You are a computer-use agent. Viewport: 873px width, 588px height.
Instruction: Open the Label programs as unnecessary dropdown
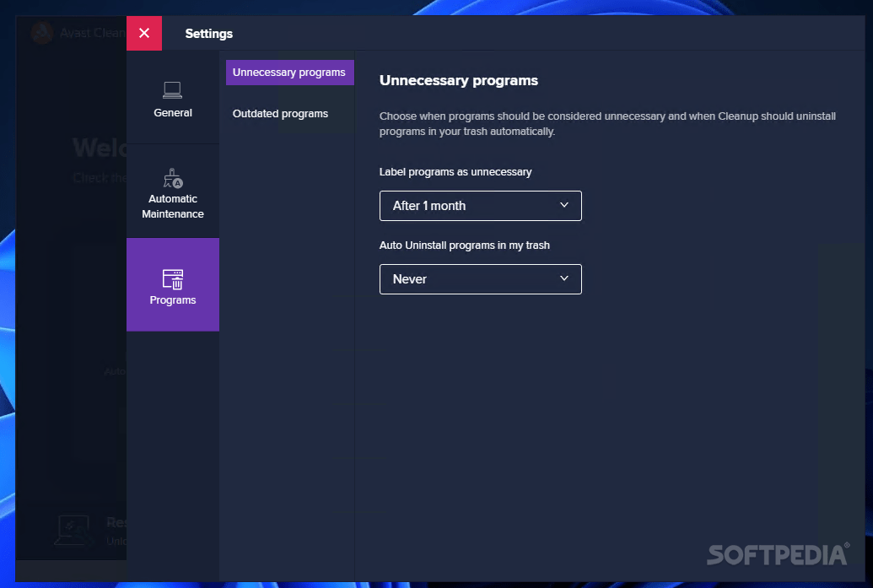(x=481, y=206)
